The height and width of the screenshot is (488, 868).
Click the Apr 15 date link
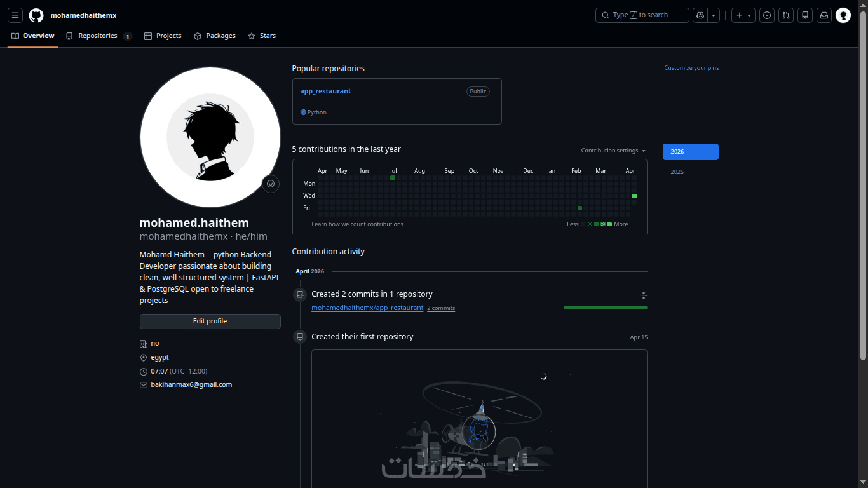639,337
